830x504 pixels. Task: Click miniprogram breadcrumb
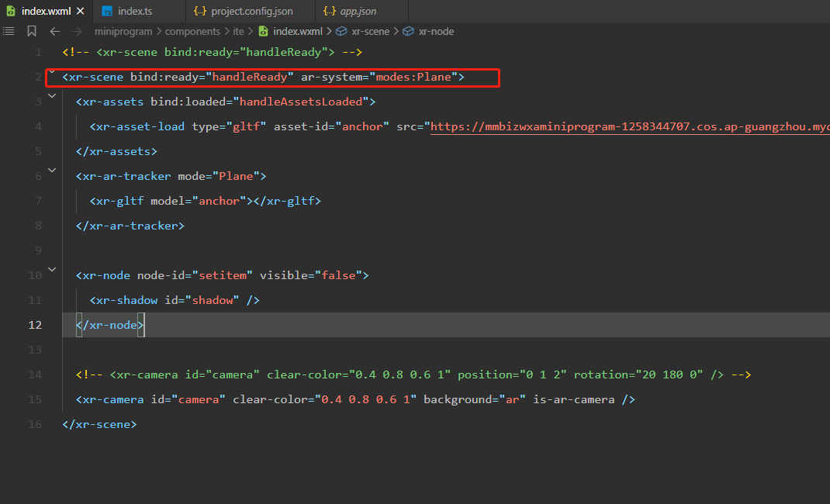click(x=123, y=31)
